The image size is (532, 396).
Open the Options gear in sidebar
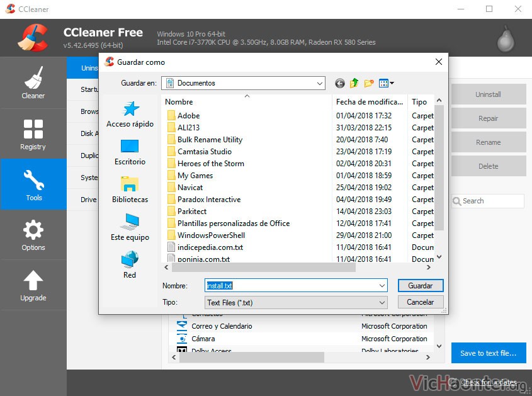(33, 235)
